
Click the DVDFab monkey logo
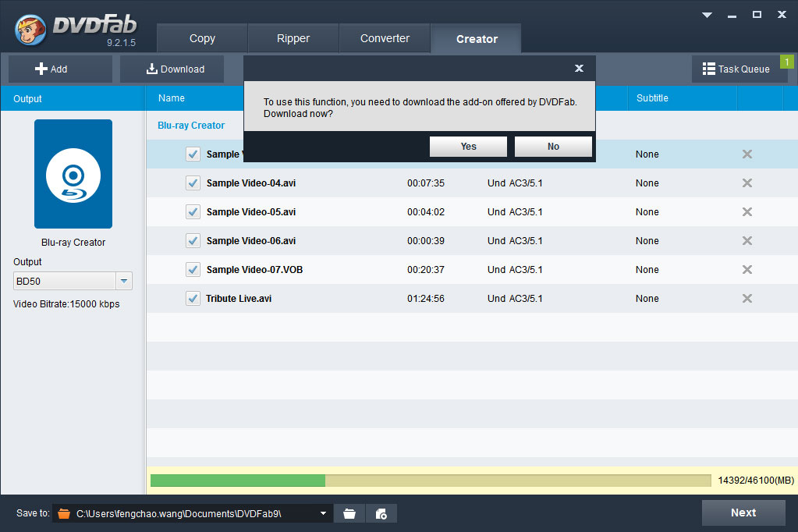(30, 30)
